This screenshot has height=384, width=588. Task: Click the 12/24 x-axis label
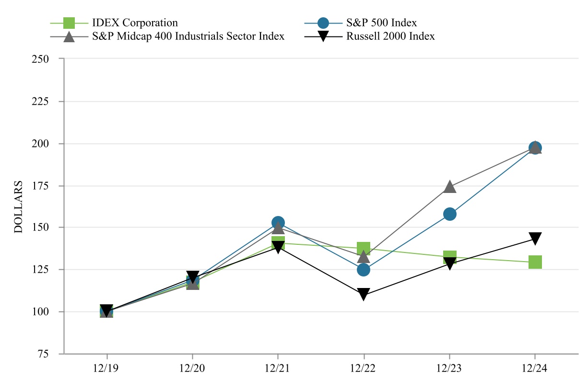(535, 369)
